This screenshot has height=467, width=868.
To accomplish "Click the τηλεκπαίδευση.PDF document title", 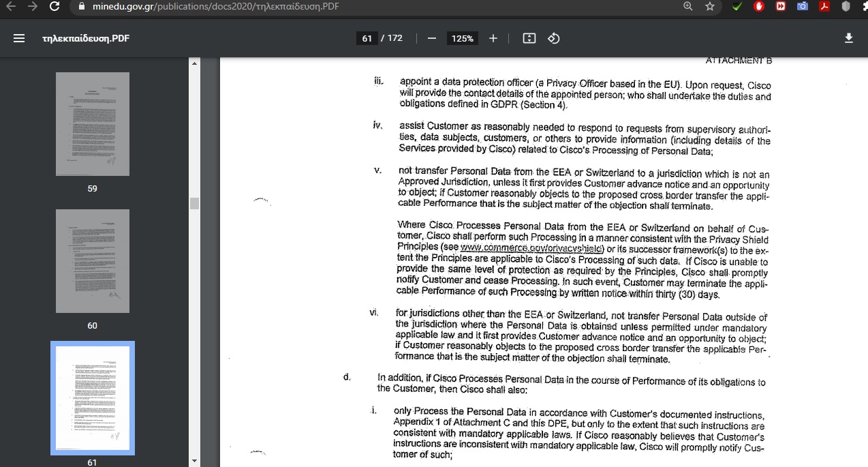I will tap(86, 38).
